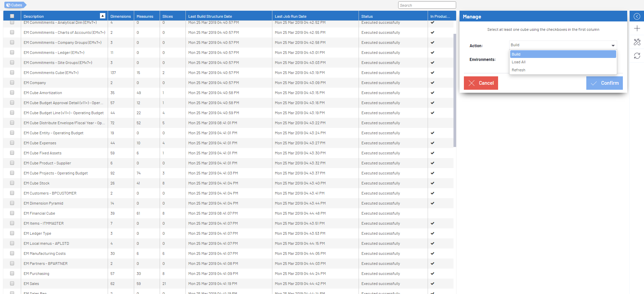The image size is (644, 294).
Task: Open the wrench and screwdriver manage tools icon
Action: 637,42
